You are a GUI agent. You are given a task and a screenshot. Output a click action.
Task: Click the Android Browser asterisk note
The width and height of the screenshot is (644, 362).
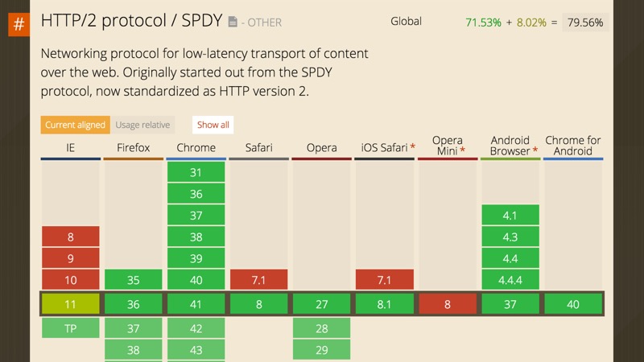(x=535, y=151)
